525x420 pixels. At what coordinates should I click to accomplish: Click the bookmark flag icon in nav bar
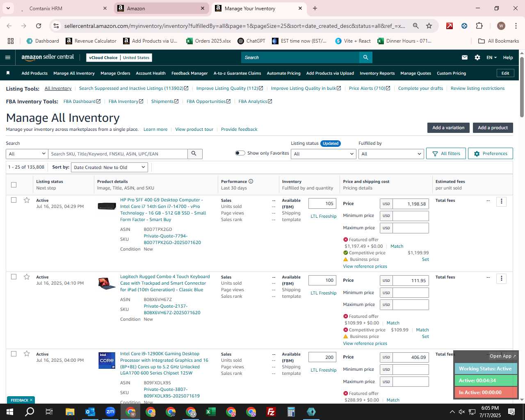click(8, 73)
